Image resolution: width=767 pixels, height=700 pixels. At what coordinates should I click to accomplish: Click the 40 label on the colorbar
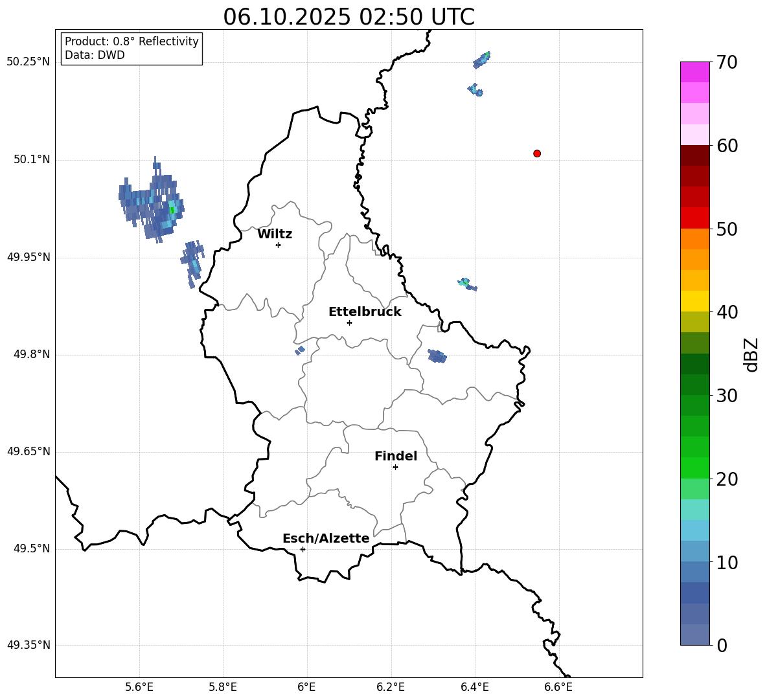(x=726, y=312)
